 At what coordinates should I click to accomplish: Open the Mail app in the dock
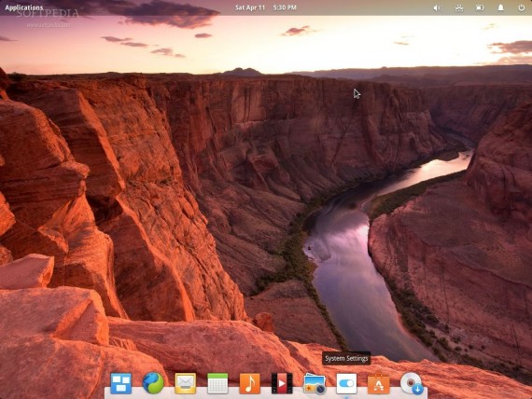(185, 383)
